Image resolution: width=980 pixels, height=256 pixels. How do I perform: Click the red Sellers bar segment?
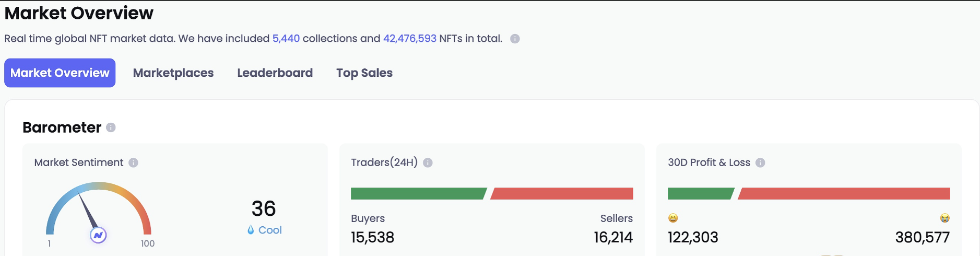coord(562,193)
